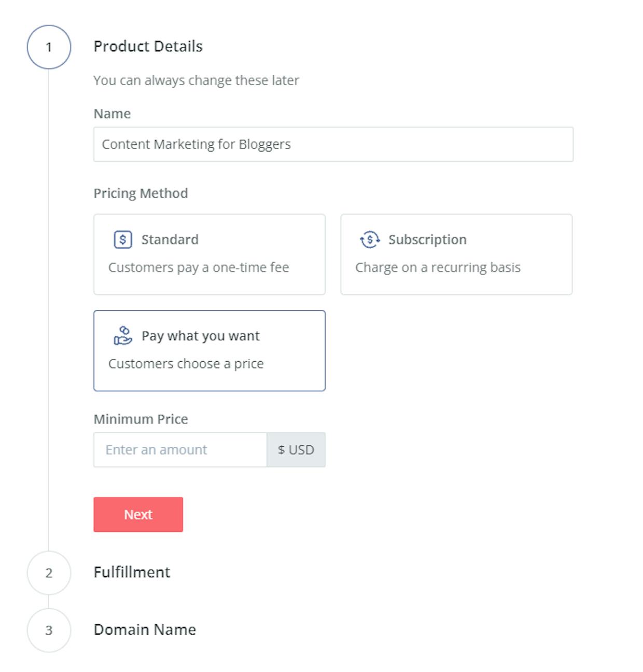Screen dimensions: 643x672
Task: Click 'Customers choose a price' description
Action: pyautogui.click(x=186, y=364)
